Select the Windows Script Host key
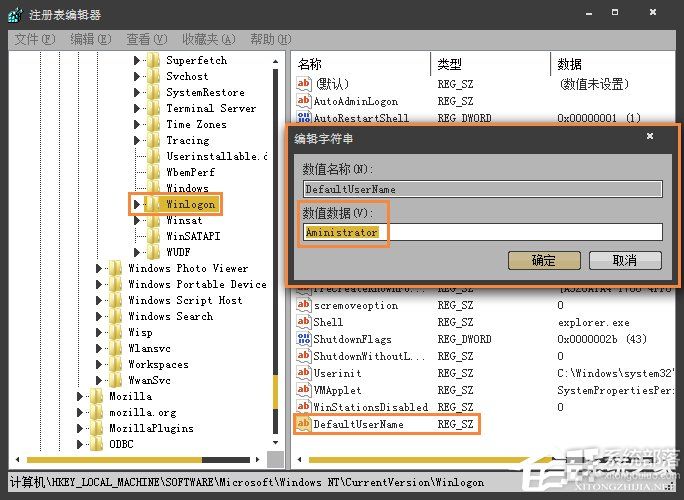Viewport: 684px width, 500px height. click(185, 300)
